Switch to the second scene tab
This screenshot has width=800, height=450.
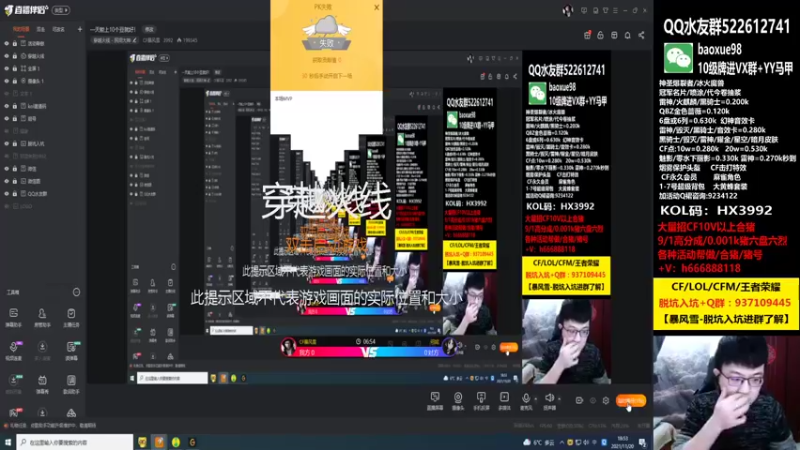click(41, 30)
